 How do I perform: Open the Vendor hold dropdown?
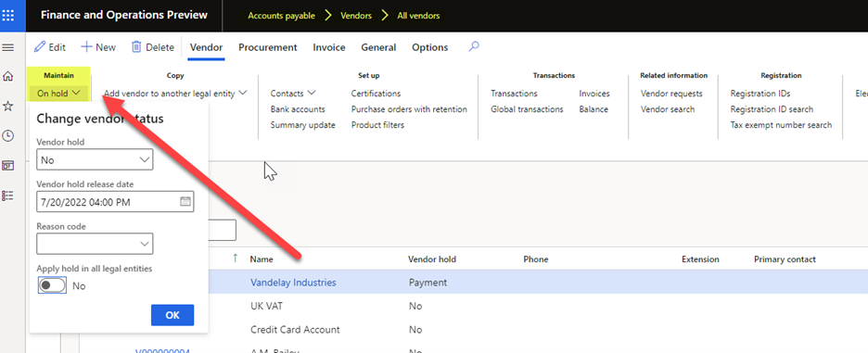(x=95, y=160)
